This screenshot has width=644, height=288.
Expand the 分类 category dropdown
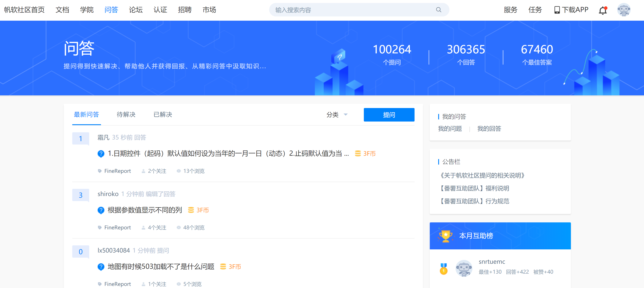(x=337, y=115)
